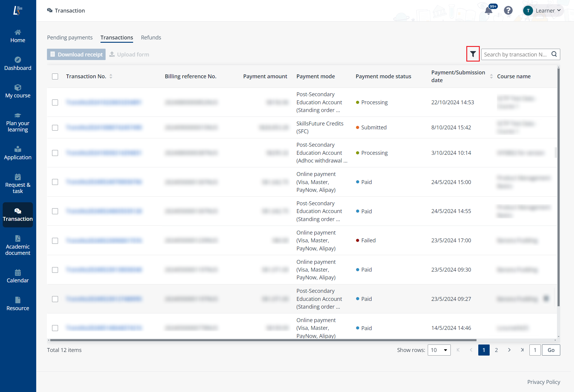The width and height of the screenshot is (574, 392).
Task: Sort by Transaction No. column
Action: [111, 76]
